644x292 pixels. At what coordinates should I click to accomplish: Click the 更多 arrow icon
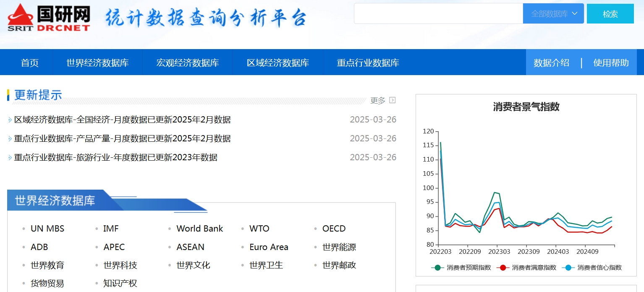(x=393, y=100)
